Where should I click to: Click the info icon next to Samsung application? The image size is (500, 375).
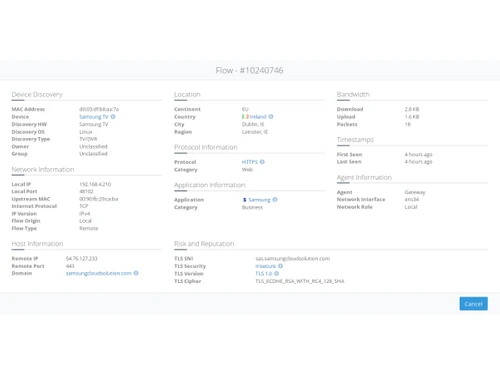(275, 200)
